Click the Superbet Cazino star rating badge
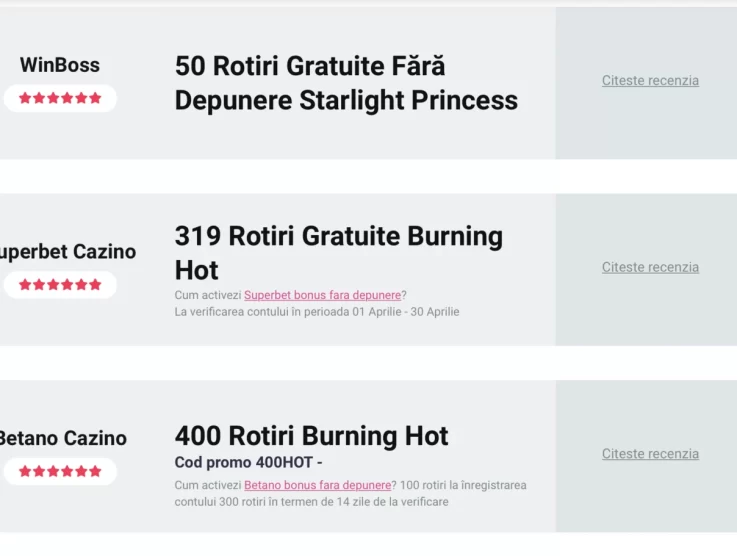 (x=60, y=285)
